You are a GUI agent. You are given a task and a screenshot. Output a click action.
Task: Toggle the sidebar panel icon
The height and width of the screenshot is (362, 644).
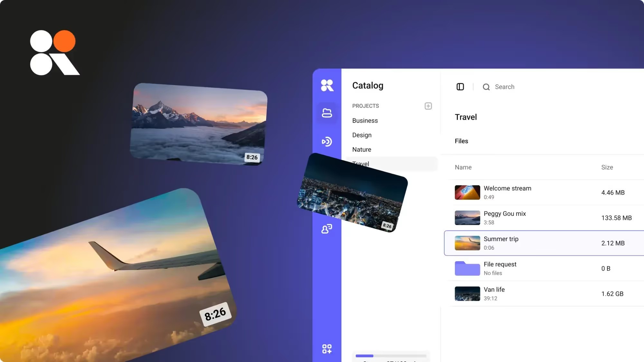tap(460, 87)
